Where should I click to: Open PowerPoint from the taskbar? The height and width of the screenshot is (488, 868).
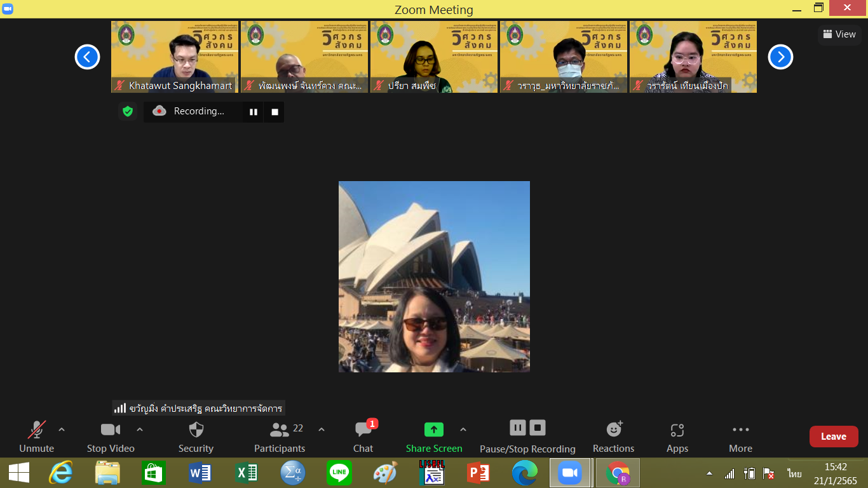[478, 473]
